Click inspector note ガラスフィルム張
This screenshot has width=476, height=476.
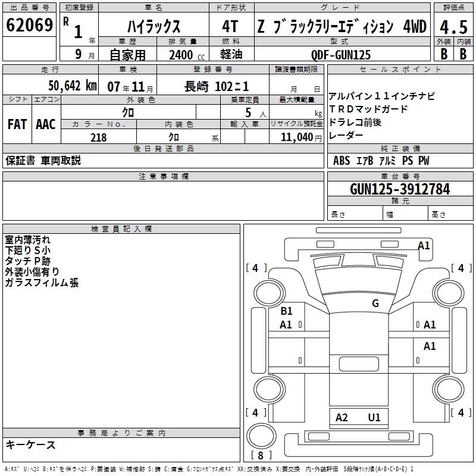(42, 283)
